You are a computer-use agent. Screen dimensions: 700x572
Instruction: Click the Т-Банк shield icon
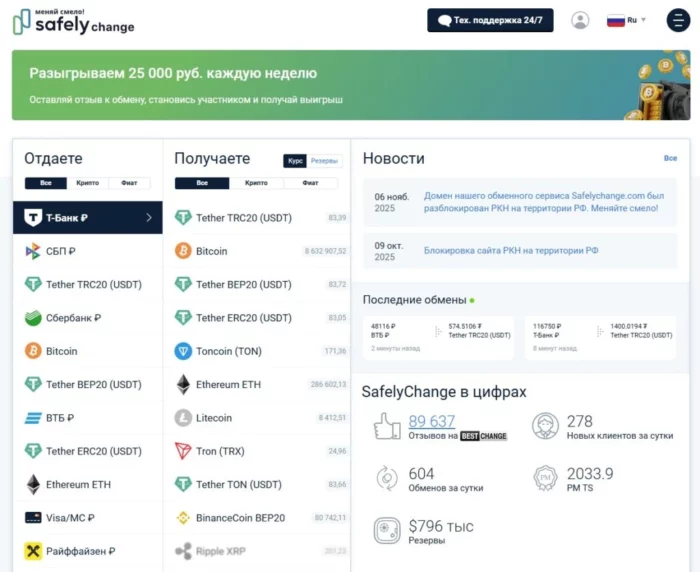[33, 217]
